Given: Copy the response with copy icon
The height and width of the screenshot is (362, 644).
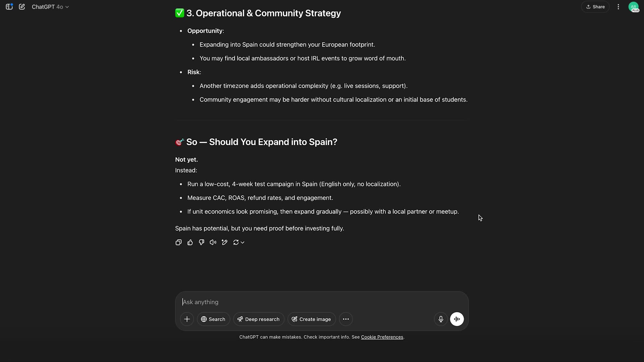Looking at the screenshot, I should (x=178, y=242).
